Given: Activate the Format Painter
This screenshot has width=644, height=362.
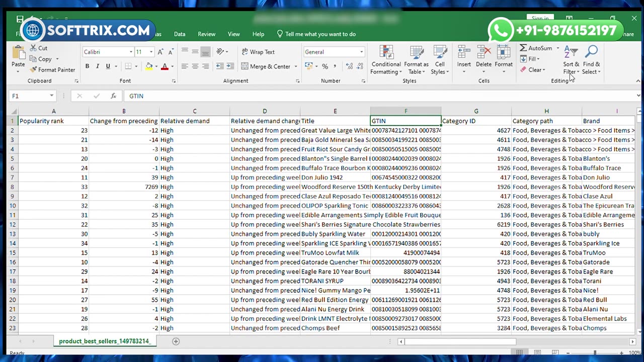Looking at the screenshot, I should pos(52,70).
